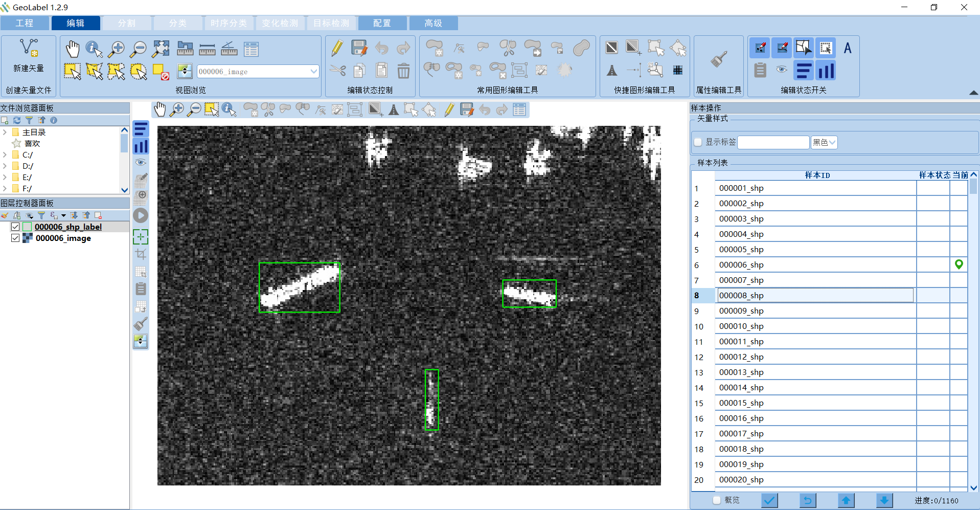Click the redo arrow in ribbon

point(403,48)
